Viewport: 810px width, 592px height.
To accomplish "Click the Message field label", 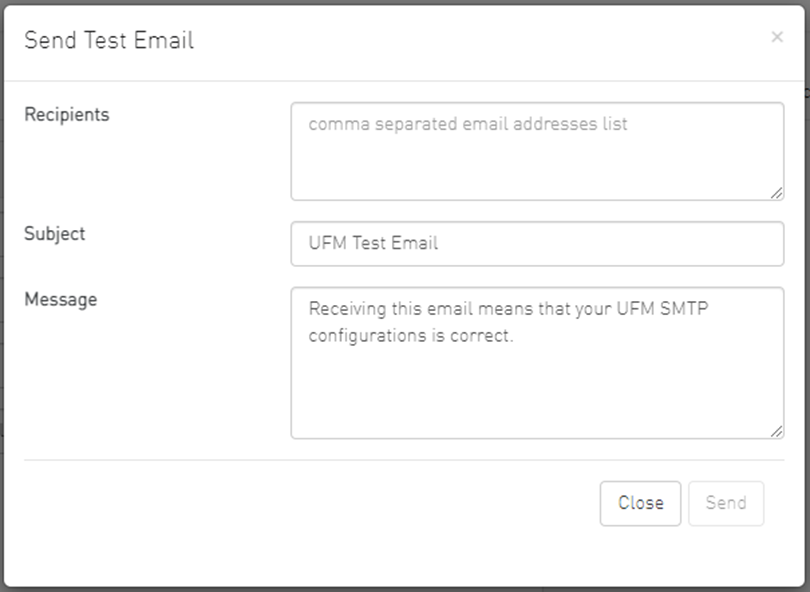I will point(61,298).
